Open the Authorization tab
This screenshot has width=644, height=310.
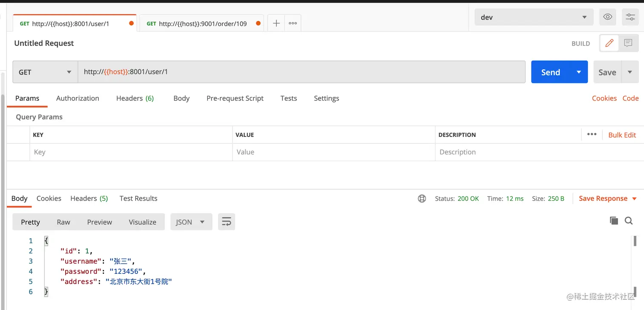point(78,98)
